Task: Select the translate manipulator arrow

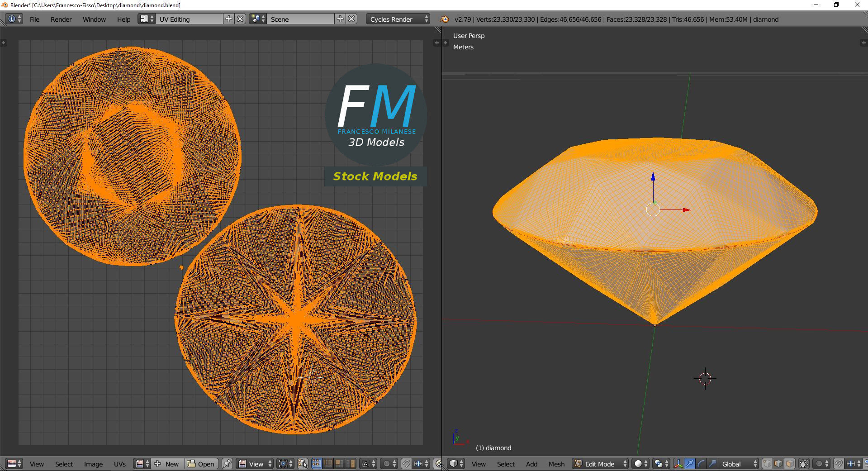Action: [x=690, y=464]
